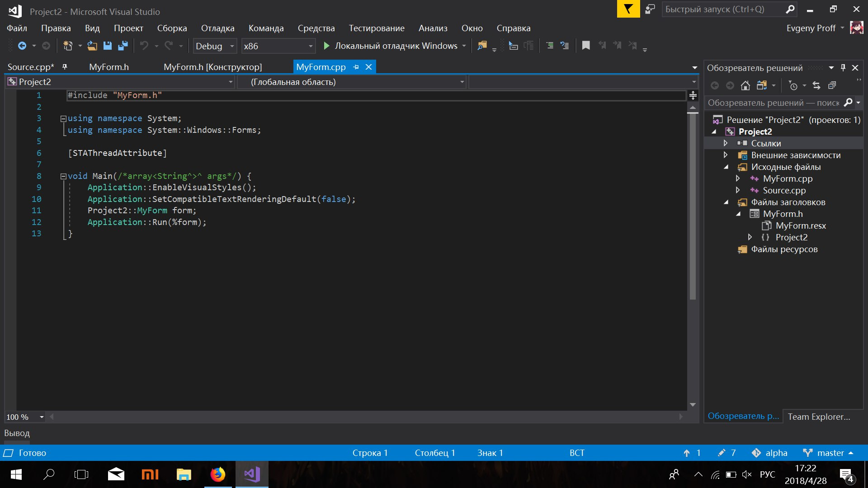Viewport: 868px width, 488px height.
Task: Open the Средства menu
Action: coord(316,28)
